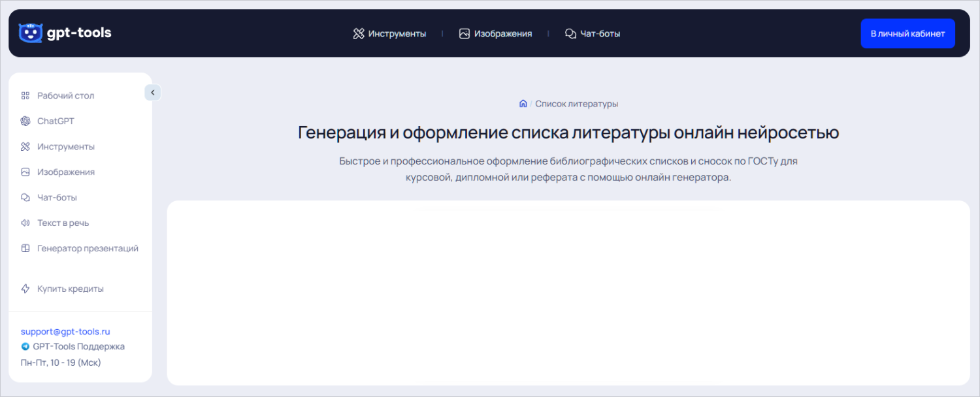Select Чат-боты in the top navigation bar

(592, 33)
